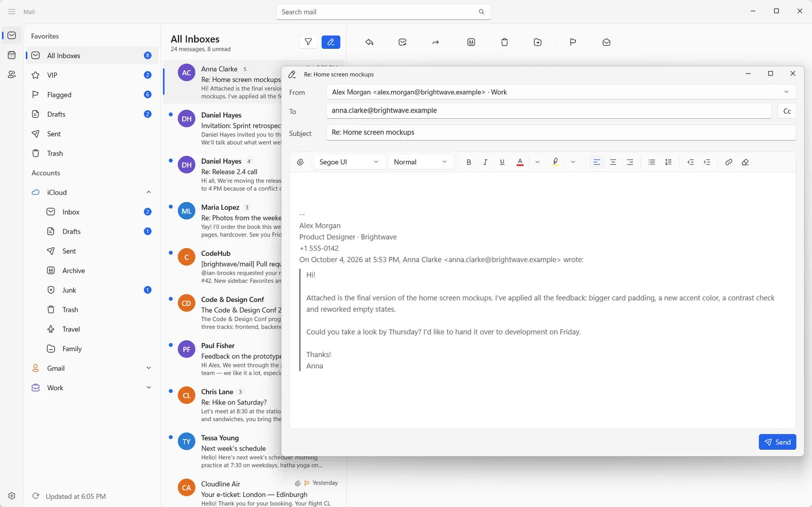Open the Calendar icon in left rail
812x507 pixels.
click(12, 55)
